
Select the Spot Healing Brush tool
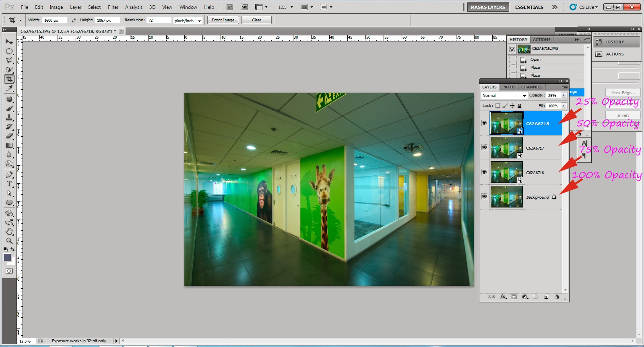point(9,99)
